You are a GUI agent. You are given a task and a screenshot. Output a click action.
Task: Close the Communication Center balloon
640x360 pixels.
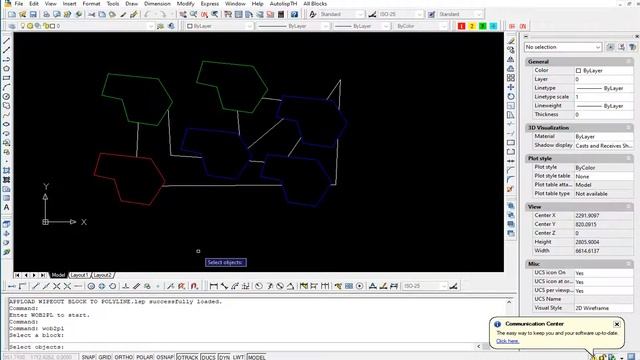click(617, 324)
